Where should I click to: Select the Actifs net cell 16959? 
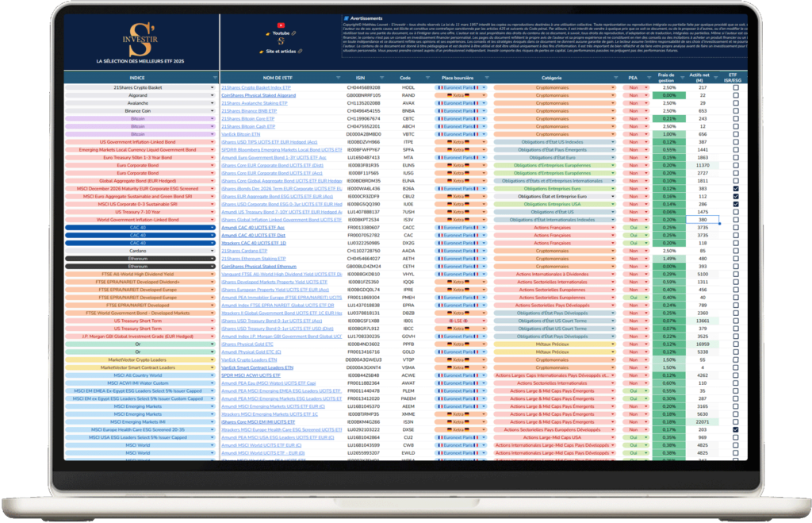(x=703, y=344)
